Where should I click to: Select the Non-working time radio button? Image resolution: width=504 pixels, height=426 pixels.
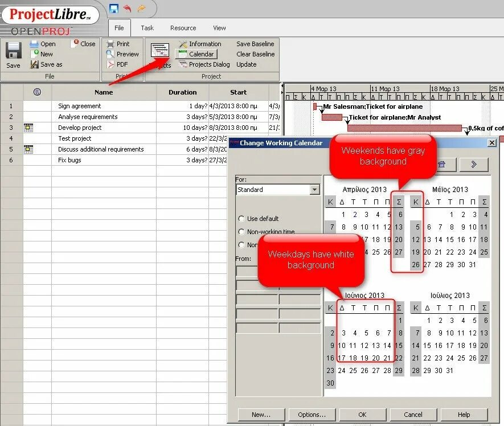(x=241, y=232)
